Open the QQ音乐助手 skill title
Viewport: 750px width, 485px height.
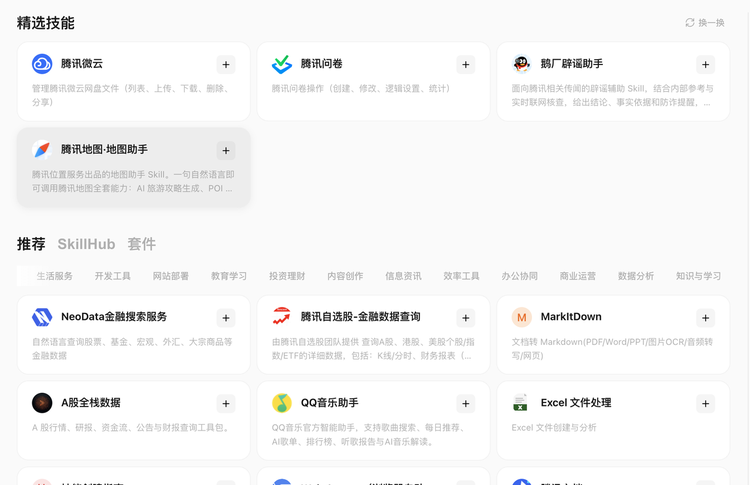coord(330,402)
